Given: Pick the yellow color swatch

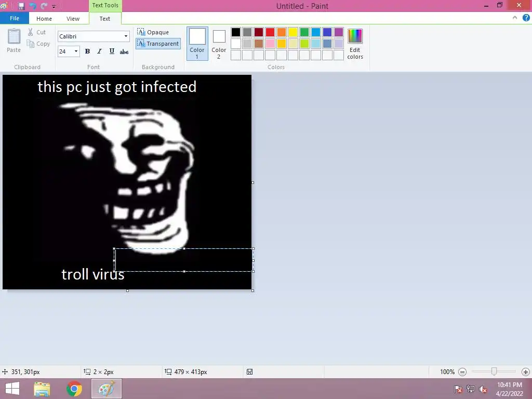Looking at the screenshot, I should pyautogui.click(x=293, y=32).
